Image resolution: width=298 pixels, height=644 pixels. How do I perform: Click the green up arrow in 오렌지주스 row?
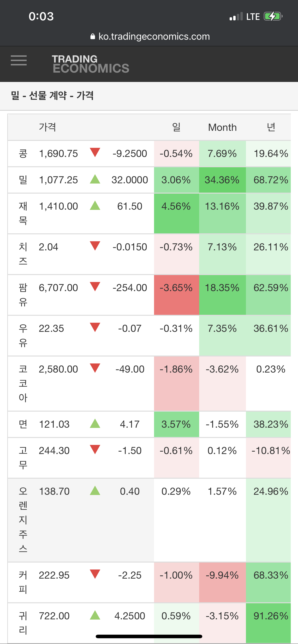coord(95,490)
